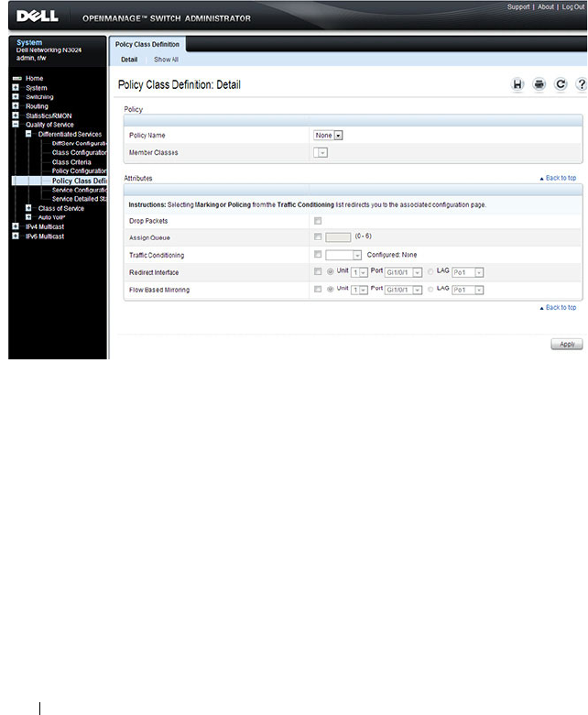Expand the IPv6 Multicast node
Screen dimensions: 588x715
(x=16, y=236)
